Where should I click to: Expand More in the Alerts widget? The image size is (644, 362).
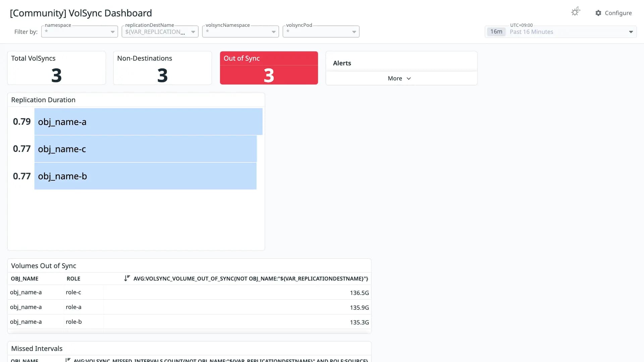pyautogui.click(x=399, y=78)
